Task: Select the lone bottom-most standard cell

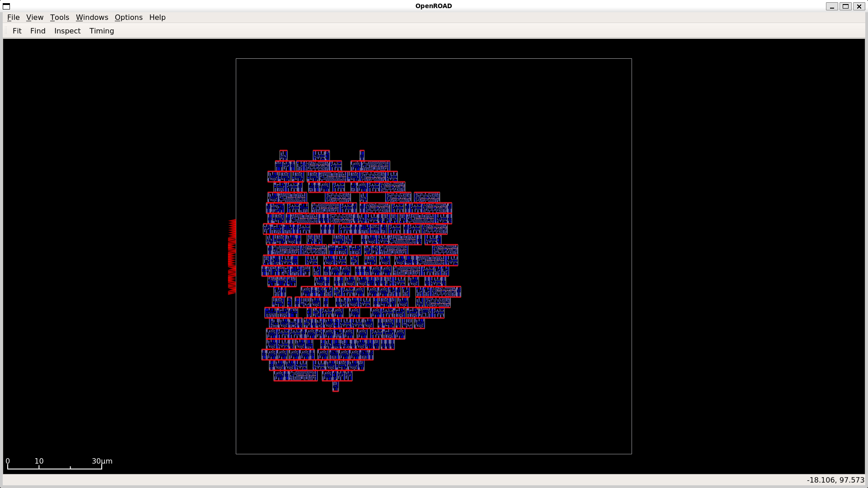Action: coord(335,386)
